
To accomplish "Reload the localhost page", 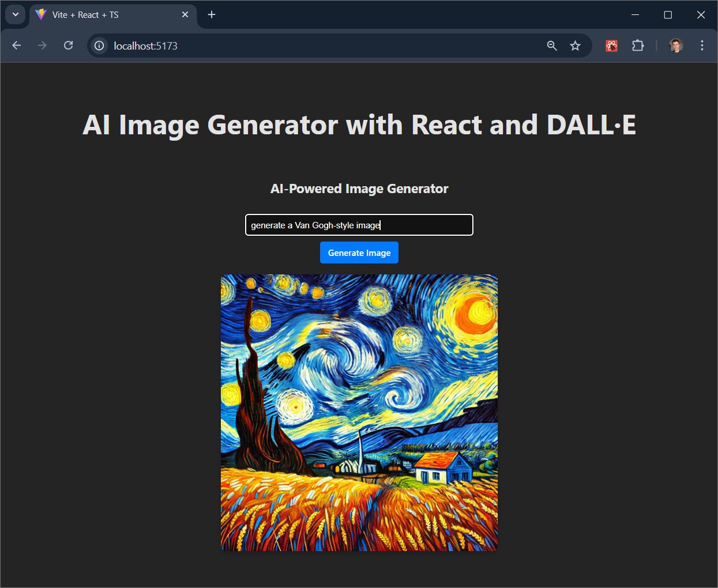I will (x=68, y=46).
